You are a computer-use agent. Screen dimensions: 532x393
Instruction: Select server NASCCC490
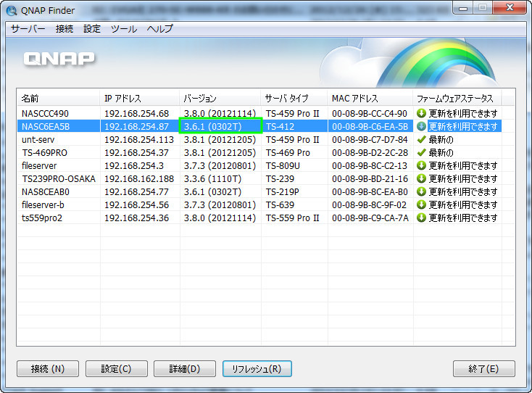45,113
